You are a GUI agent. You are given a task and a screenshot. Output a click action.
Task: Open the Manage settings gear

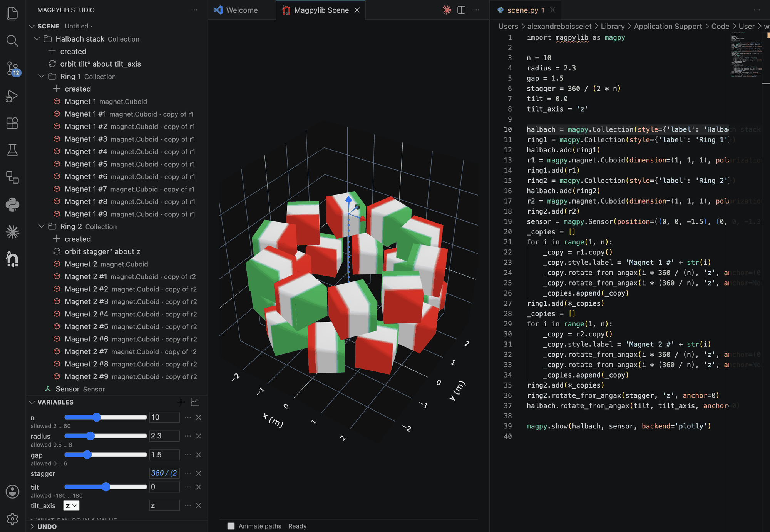click(12, 519)
